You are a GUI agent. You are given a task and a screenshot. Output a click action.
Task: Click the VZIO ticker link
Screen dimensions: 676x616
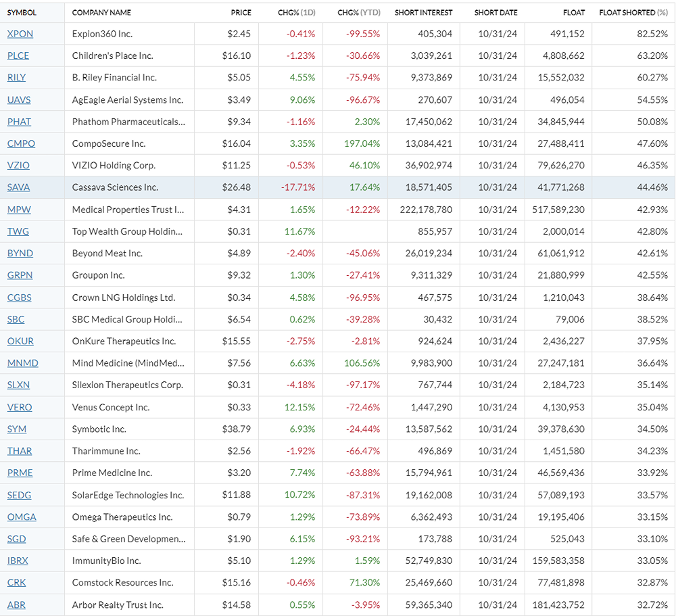[18, 165]
